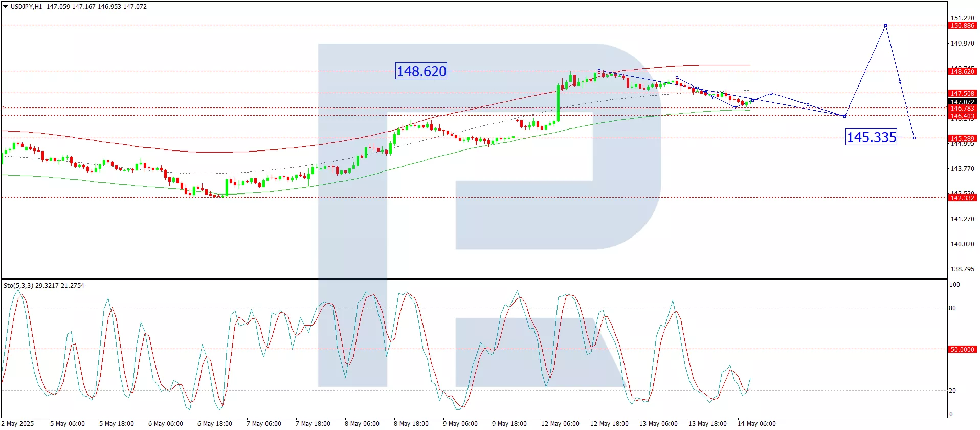
Task: Select the forecast line endpoint node near 145.335
Action: (914, 138)
